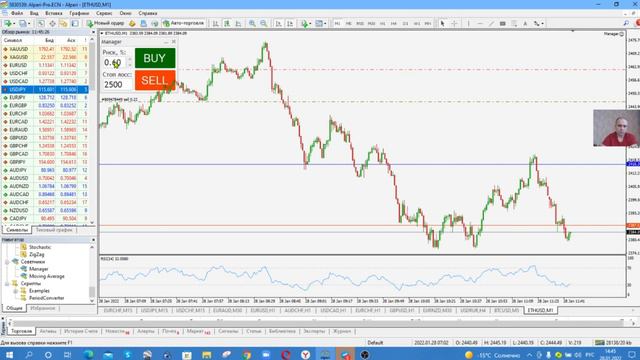
Task: Select the horizontal line drawing tool
Action: point(480,24)
